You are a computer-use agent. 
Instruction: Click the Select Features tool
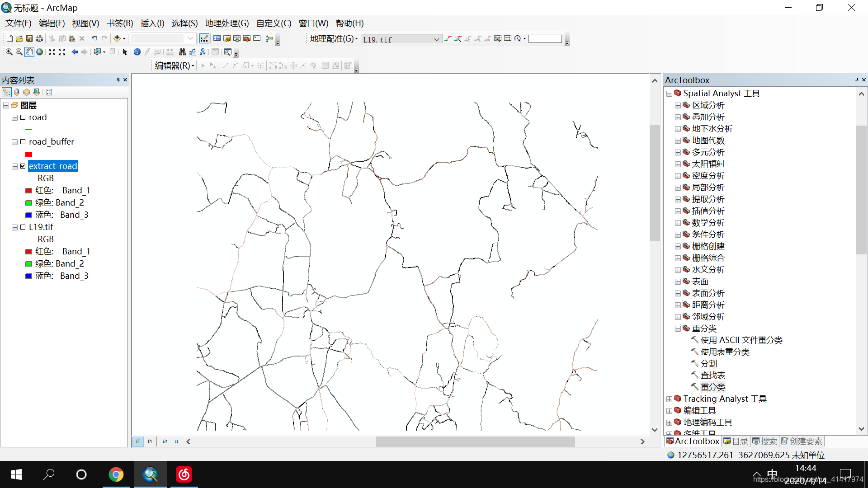pyautogui.click(x=98, y=52)
